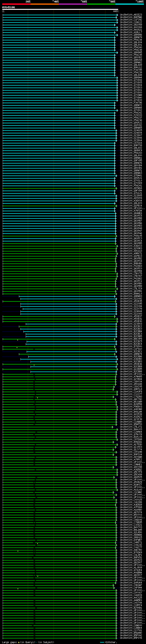
Task: Click the cyan ~100% identity legend segment
Action: coord(130,4)
